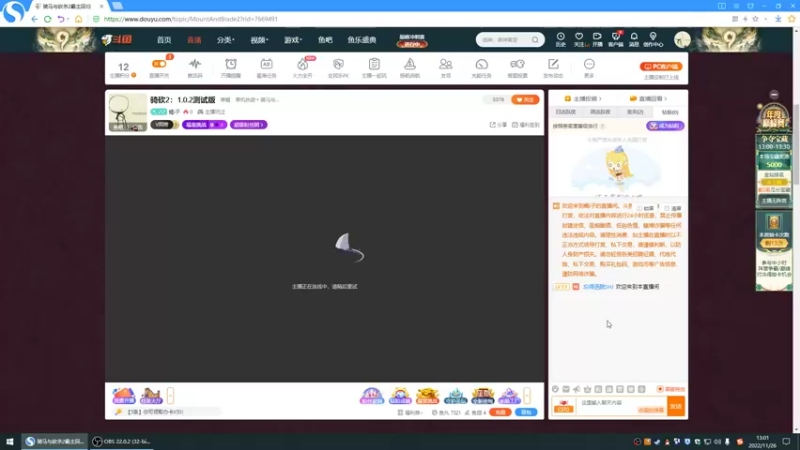This screenshot has height=450, width=800.
Task: Collapse the side activity widget minus button
Action: click(774, 94)
